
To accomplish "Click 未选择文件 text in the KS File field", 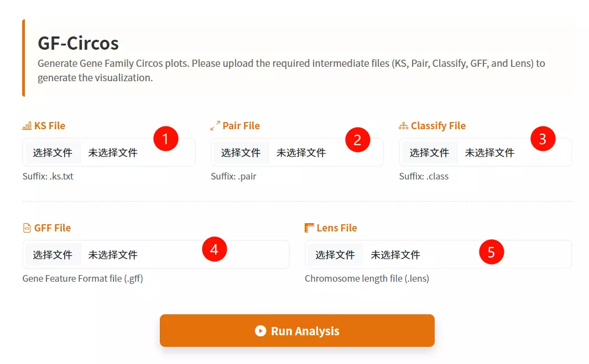I will coord(113,152).
